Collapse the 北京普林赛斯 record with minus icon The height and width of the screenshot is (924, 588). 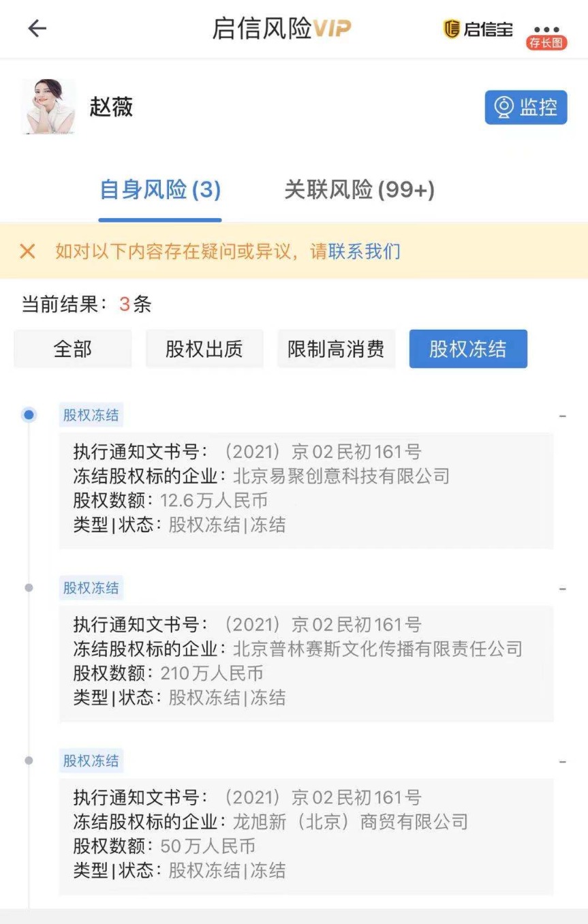point(563,589)
